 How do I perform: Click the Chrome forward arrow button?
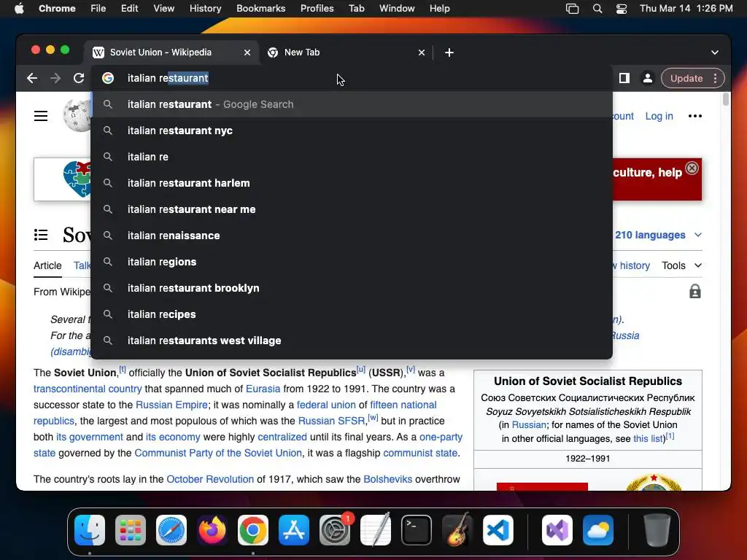[x=55, y=78]
